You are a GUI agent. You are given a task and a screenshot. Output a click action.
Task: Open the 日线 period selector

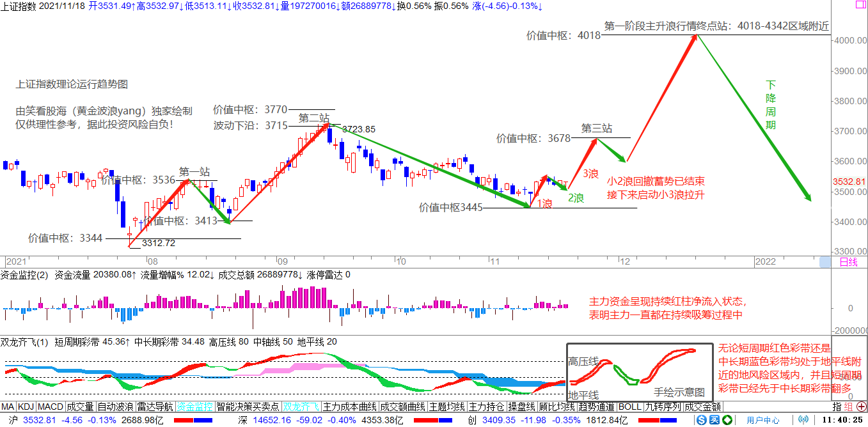[848, 262]
